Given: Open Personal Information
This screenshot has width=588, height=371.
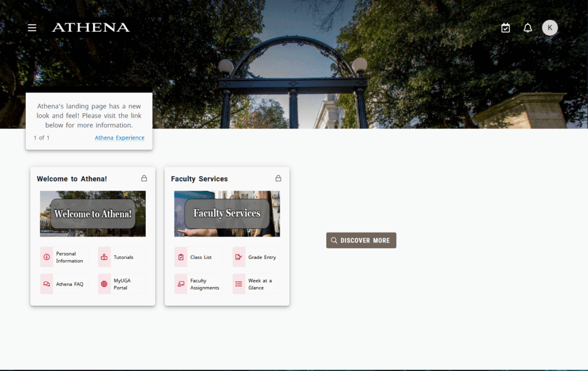Looking at the screenshot, I should [64, 257].
